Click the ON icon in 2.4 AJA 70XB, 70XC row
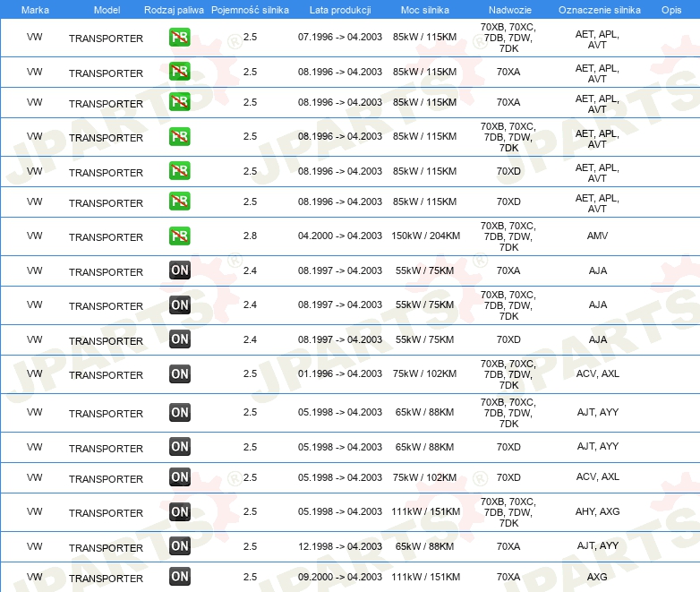 click(x=179, y=305)
